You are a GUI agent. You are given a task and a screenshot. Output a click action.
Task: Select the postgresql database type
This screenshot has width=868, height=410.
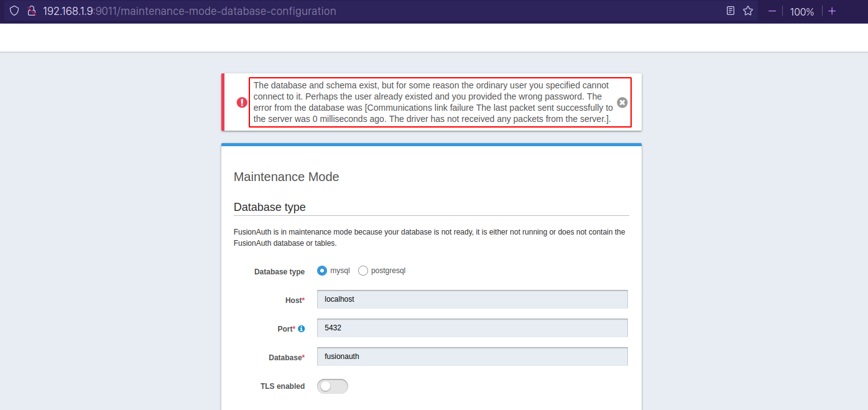[x=363, y=271]
